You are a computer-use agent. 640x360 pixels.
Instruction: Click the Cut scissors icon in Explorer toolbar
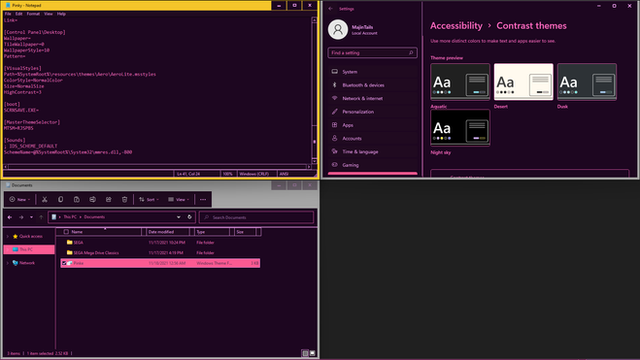coord(44,200)
